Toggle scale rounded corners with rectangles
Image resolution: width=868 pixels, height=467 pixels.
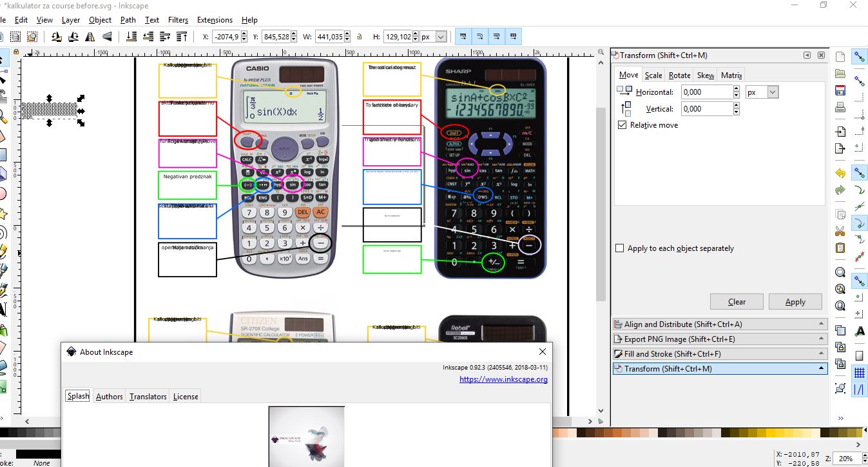(x=480, y=36)
